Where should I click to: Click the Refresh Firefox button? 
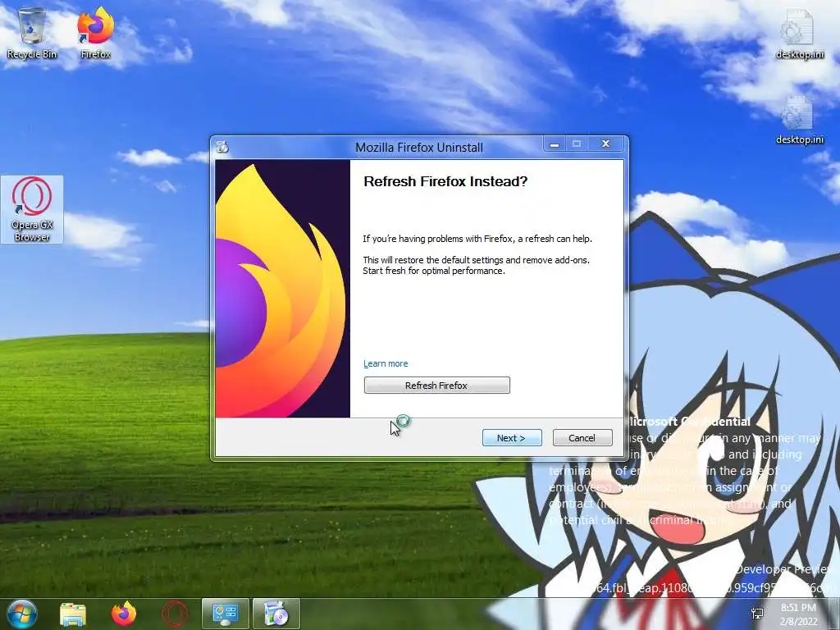point(436,386)
